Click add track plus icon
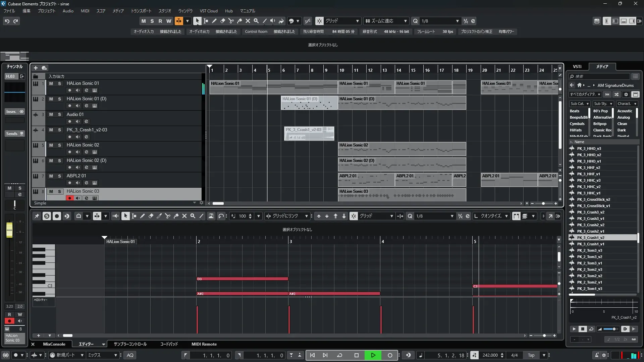This screenshot has height=362, width=644. 36,68
